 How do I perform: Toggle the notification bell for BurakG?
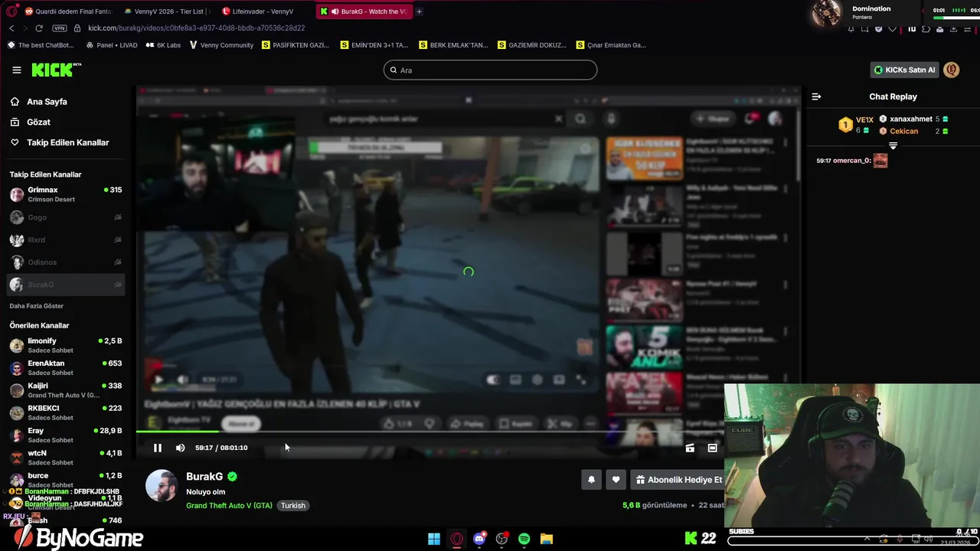tap(591, 480)
